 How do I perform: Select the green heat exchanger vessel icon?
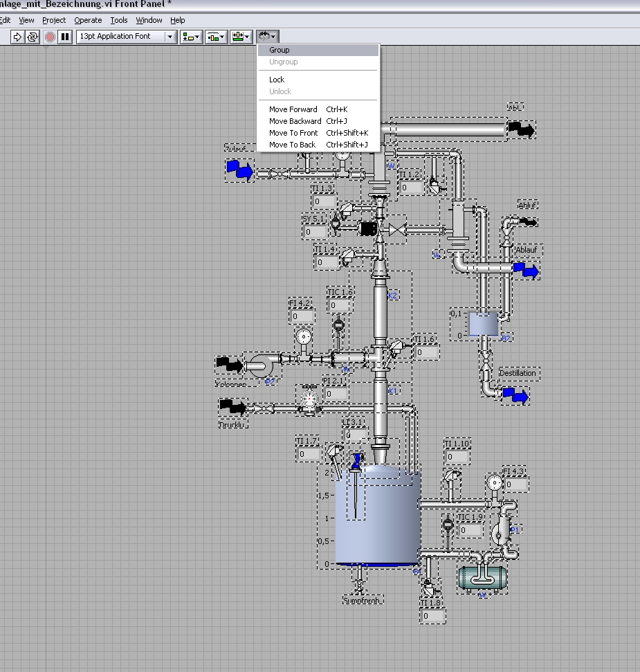pyautogui.click(x=482, y=577)
